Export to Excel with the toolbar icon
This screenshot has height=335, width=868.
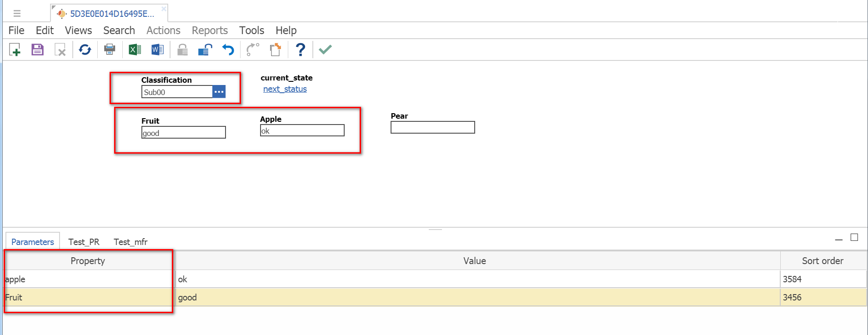135,50
